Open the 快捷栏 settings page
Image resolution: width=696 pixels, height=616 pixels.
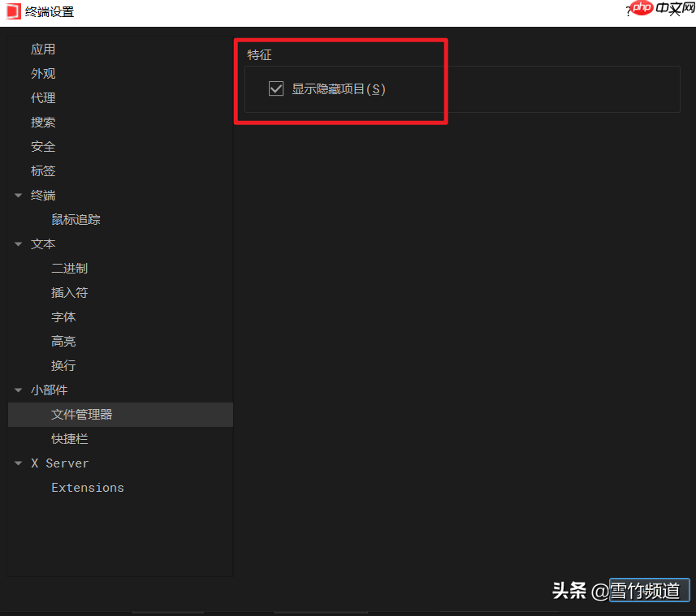[70, 439]
